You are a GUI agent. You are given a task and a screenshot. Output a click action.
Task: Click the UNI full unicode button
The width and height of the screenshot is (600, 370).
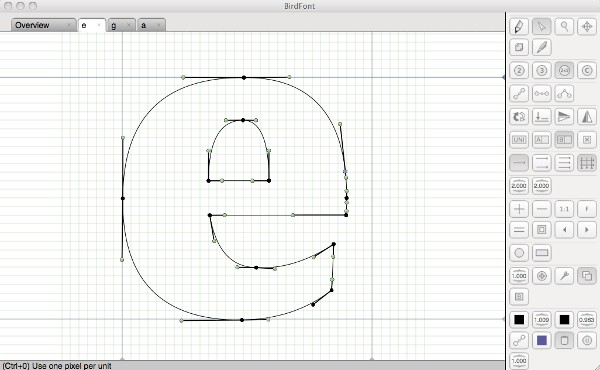[519, 140]
